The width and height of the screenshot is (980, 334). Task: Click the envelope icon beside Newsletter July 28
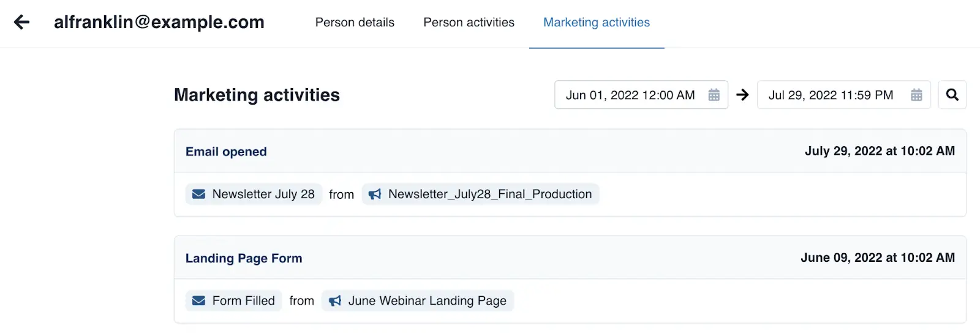199,194
